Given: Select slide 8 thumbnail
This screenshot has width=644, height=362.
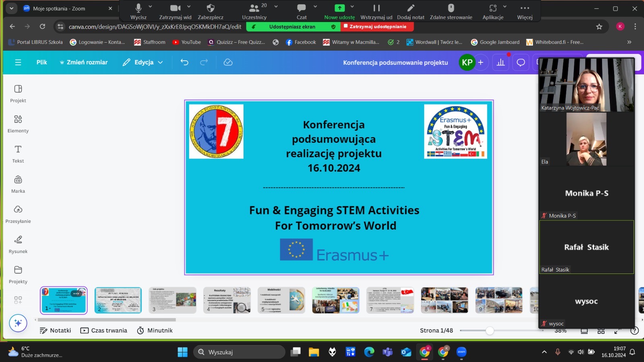Looking at the screenshot, I should click(x=445, y=300).
